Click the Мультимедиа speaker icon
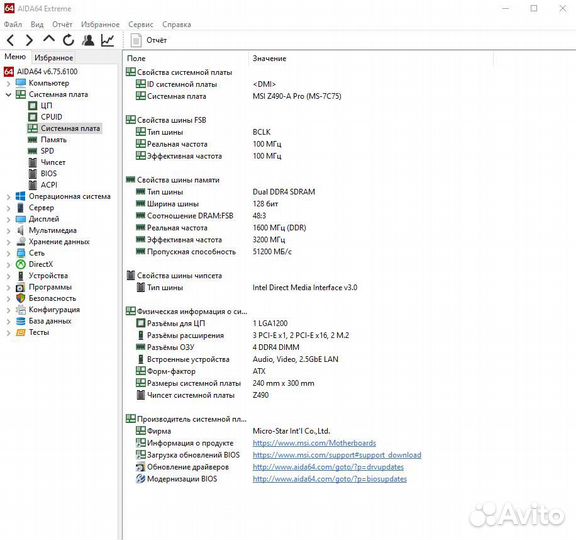 21,230
